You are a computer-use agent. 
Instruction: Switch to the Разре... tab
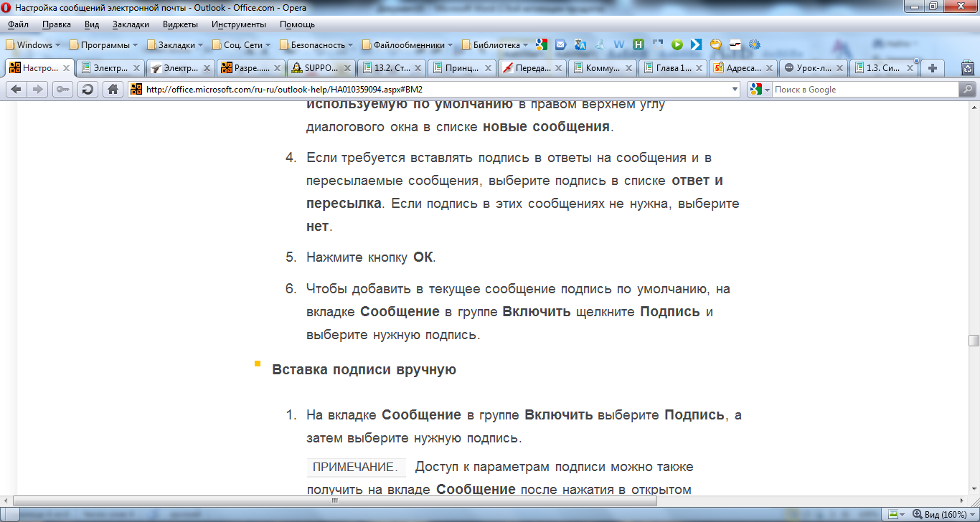[x=250, y=68]
